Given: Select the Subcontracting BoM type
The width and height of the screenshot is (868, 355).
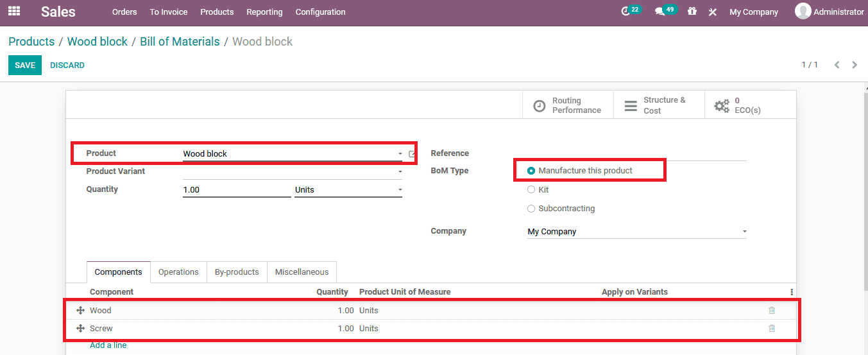Looking at the screenshot, I should click(x=531, y=209).
